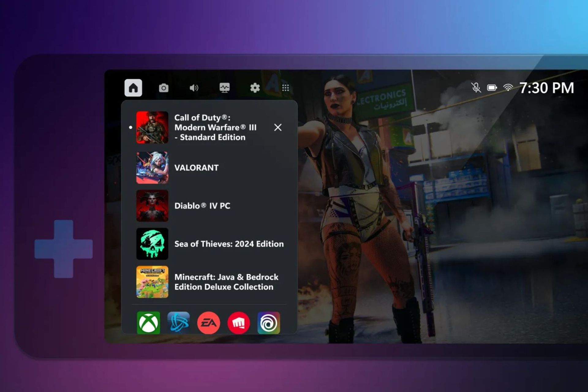Open the Riot Games launcher icon
This screenshot has width=588, height=392.
[x=239, y=323]
